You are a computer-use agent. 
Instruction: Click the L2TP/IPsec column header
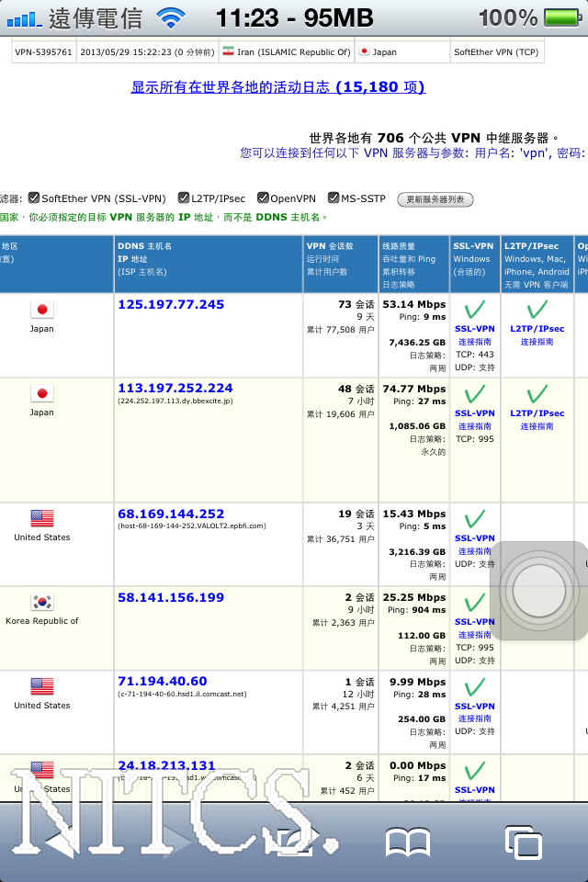[x=537, y=264]
